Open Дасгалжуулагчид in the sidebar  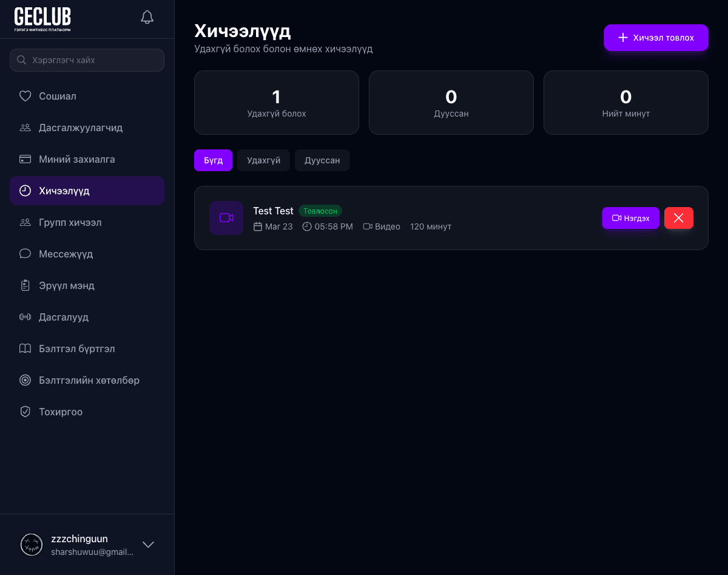click(81, 128)
